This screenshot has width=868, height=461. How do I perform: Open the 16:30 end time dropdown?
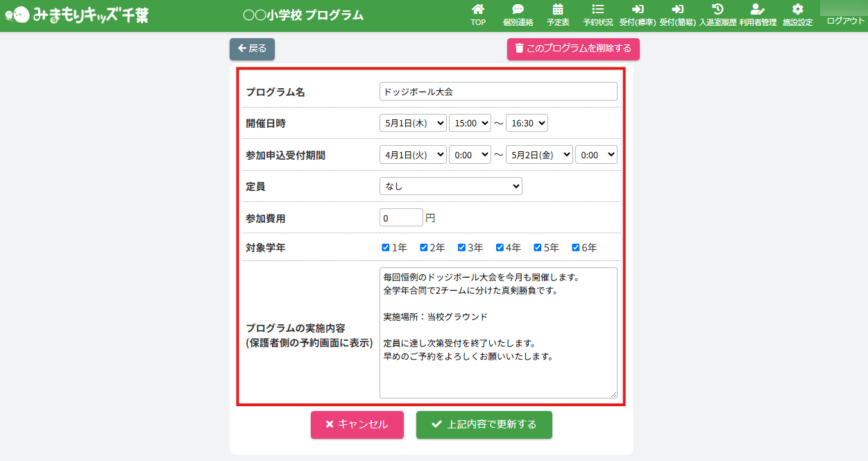click(x=527, y=124)
